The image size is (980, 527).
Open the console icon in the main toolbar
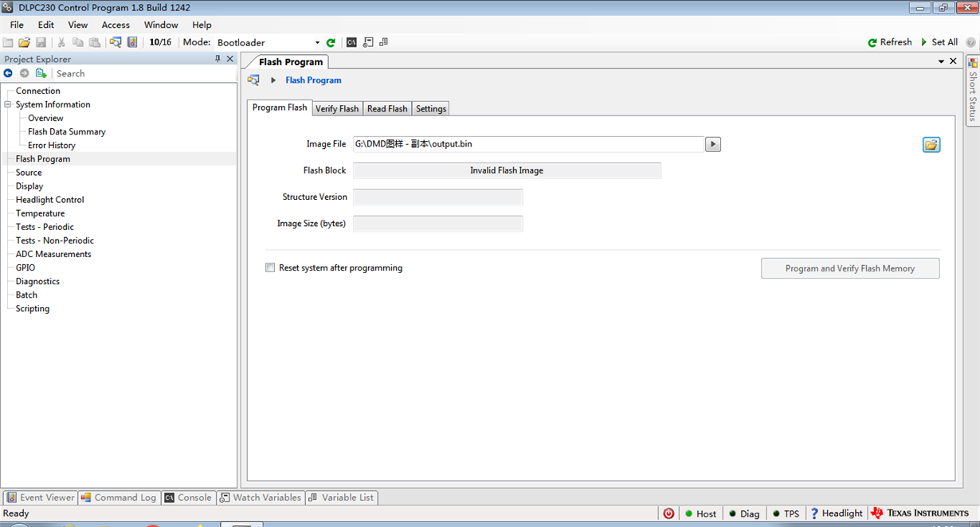(x=351, y=42)
